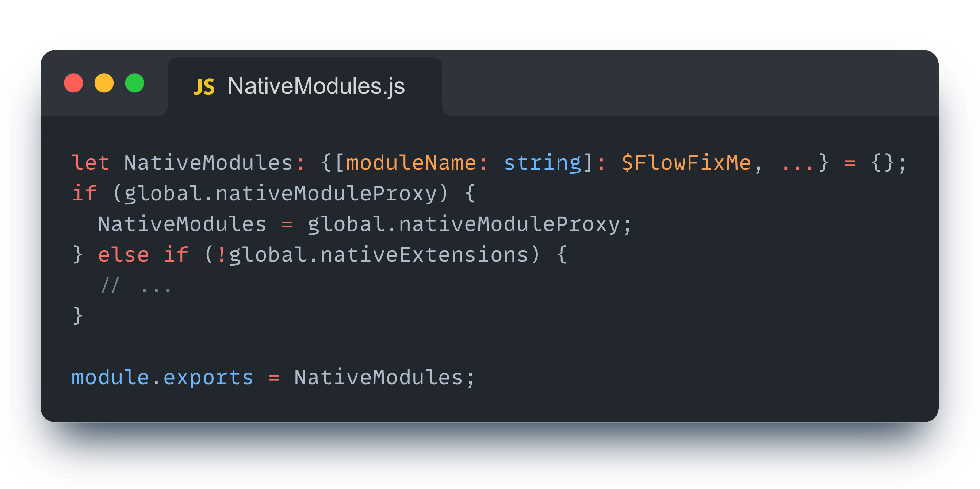Viewport: 980px width, 489px height.
Task: Click NativeModules in the let declaration
Action: (208, 163)
